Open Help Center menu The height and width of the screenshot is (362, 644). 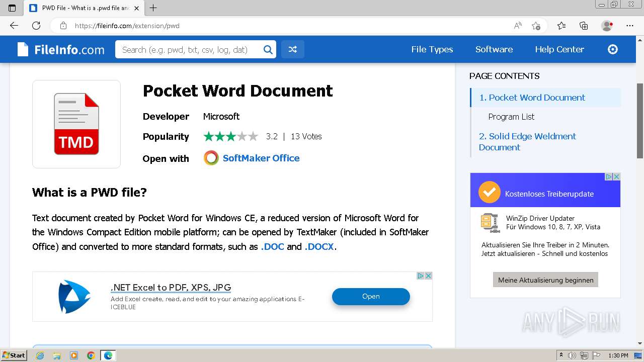tap(559, 49)
